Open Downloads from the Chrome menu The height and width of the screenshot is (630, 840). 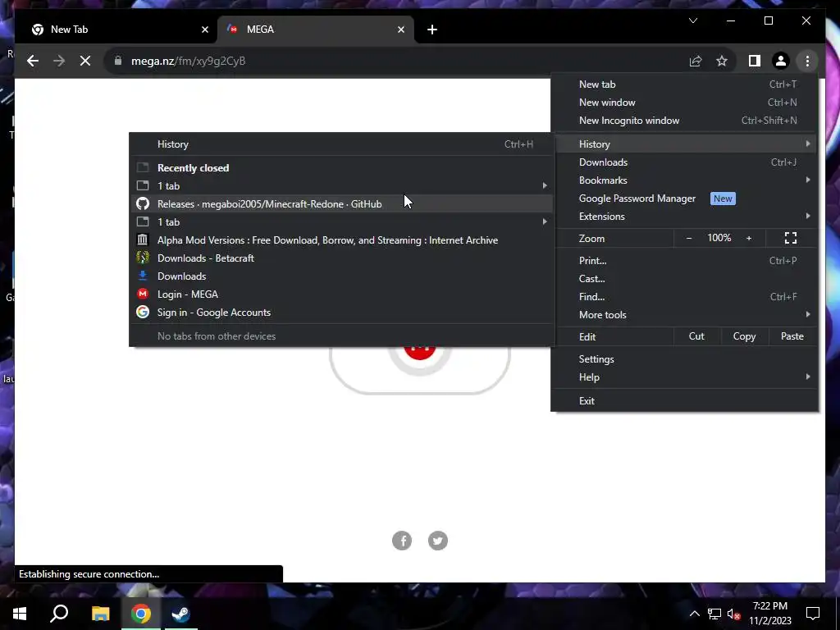point(685,162)
